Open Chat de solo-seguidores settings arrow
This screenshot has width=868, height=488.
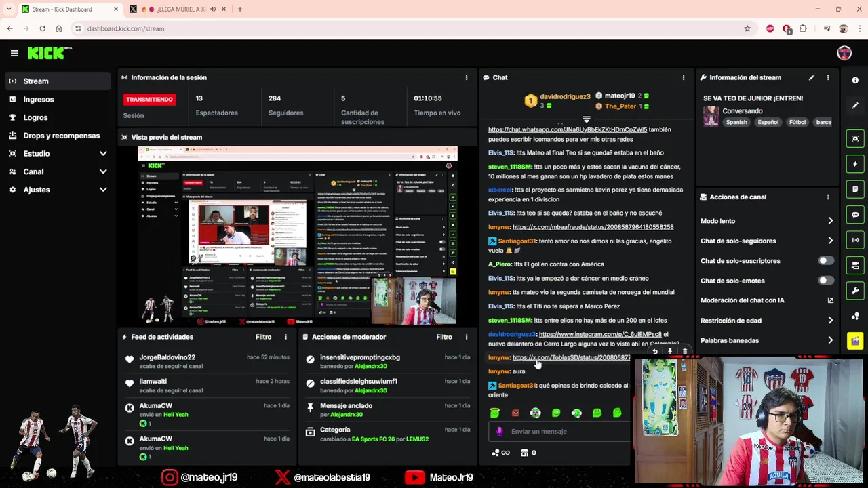pos(830,241)
